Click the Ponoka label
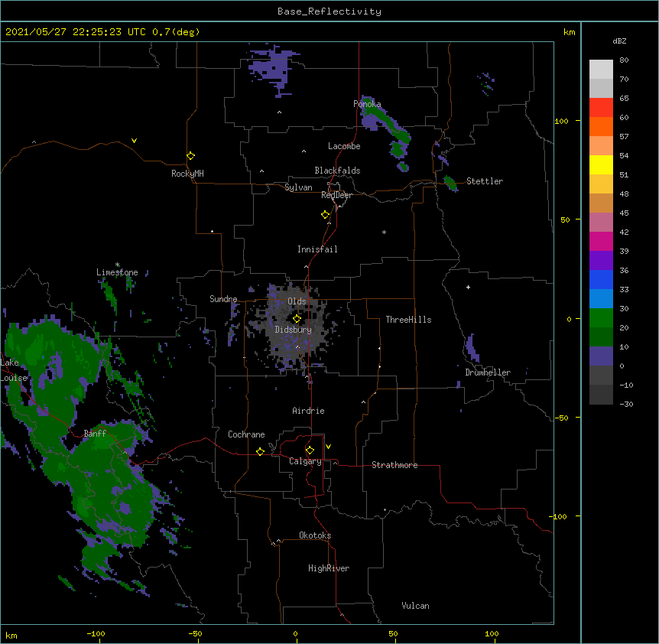Screen dimensions: 659x644 [367, 104]
